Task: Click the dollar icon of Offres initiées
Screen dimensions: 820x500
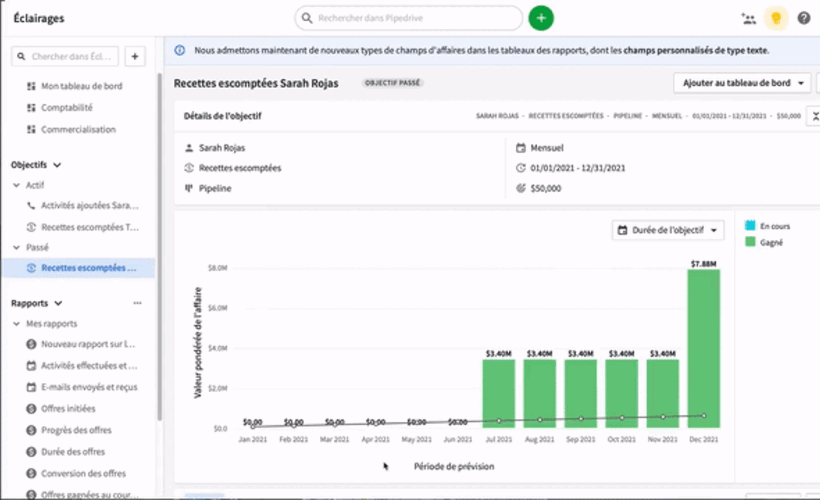Action: pos(31,408)
